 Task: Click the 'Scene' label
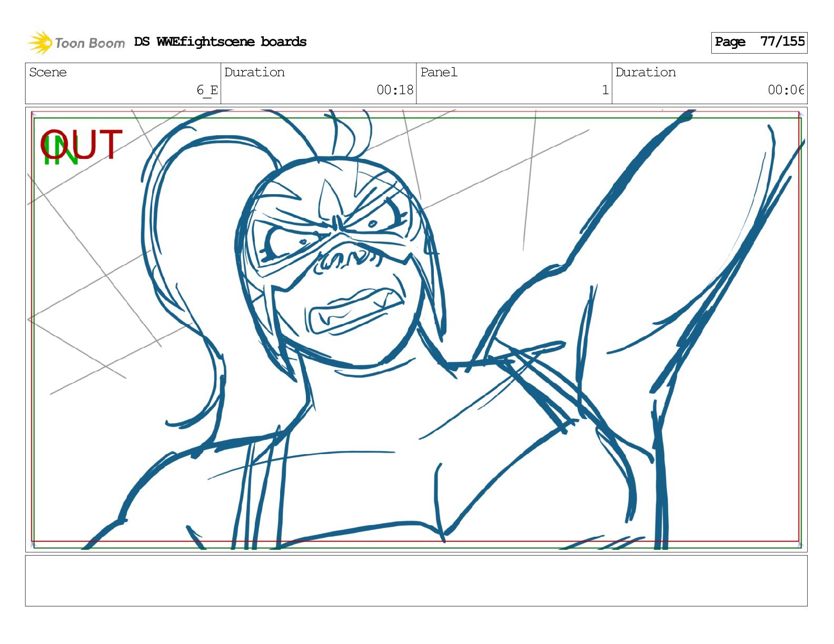48,72
